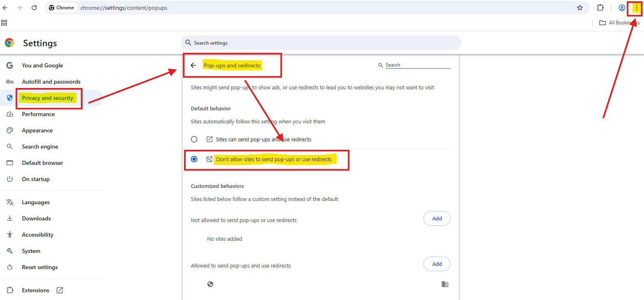Open Extensions link in sidebar

pos(35,290)
